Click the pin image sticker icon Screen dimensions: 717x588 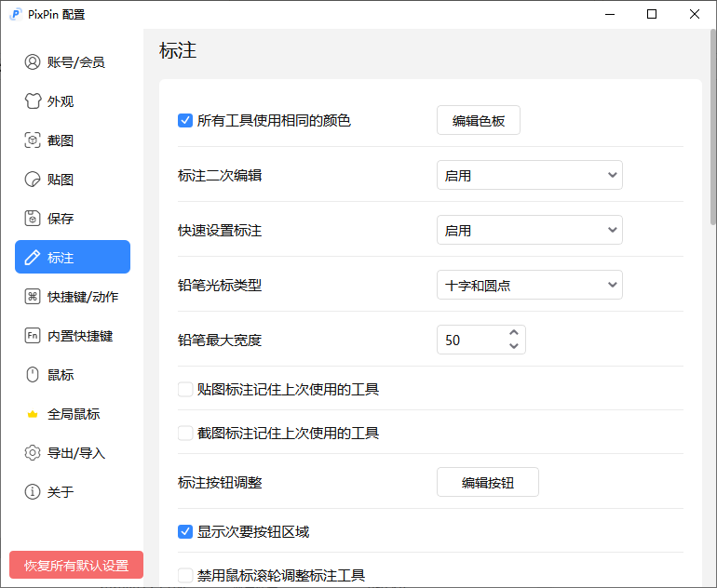tap(33, 180)
